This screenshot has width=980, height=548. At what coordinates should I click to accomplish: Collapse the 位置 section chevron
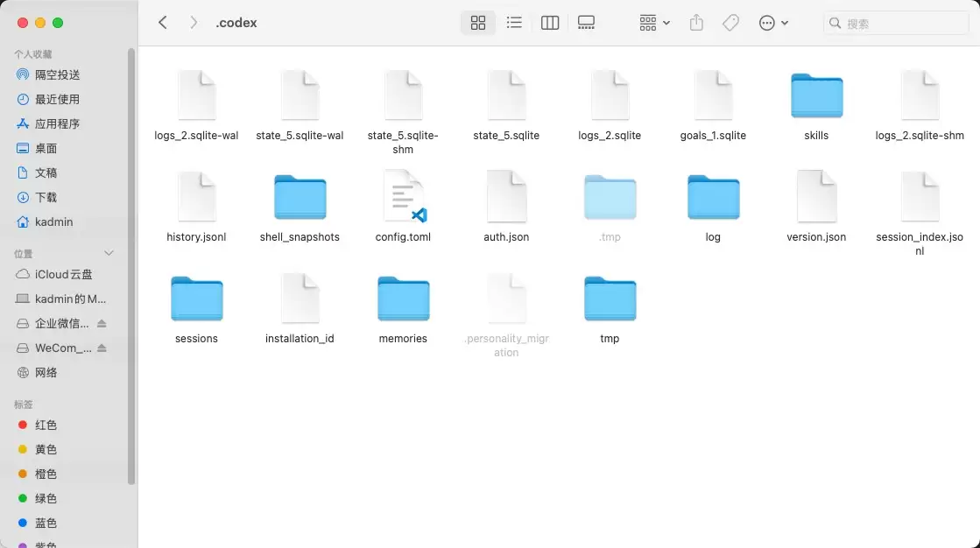[x=109, y=253]
